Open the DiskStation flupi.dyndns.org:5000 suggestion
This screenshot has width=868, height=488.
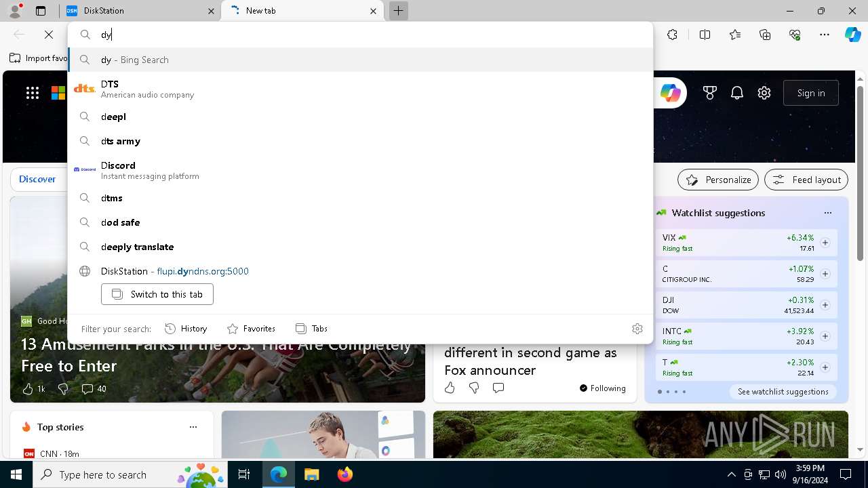[x=360, y=271]
